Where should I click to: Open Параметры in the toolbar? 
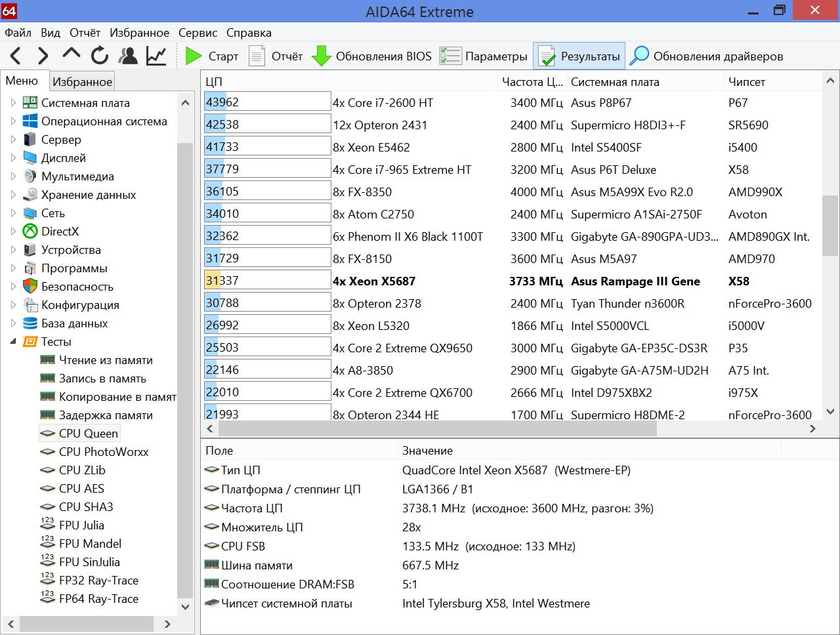coord(484,56)
